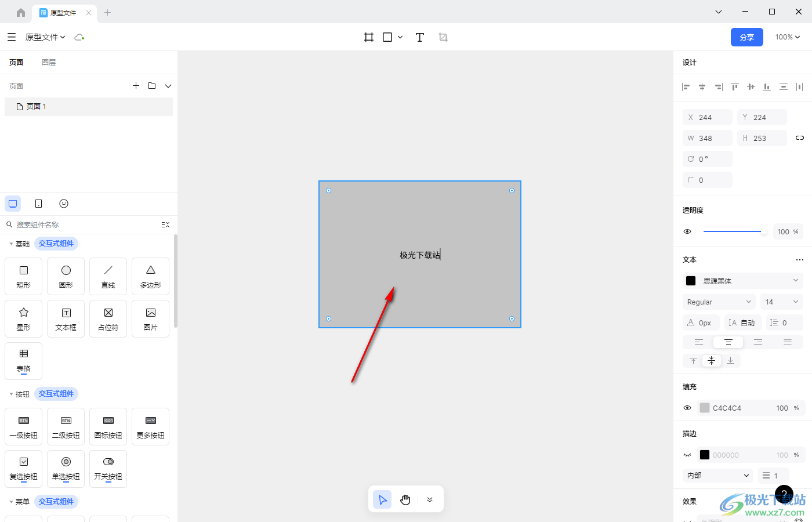The image size is (812, 522).
Task: Insert a 占位符 placeholder component
Action: point(108,318)
